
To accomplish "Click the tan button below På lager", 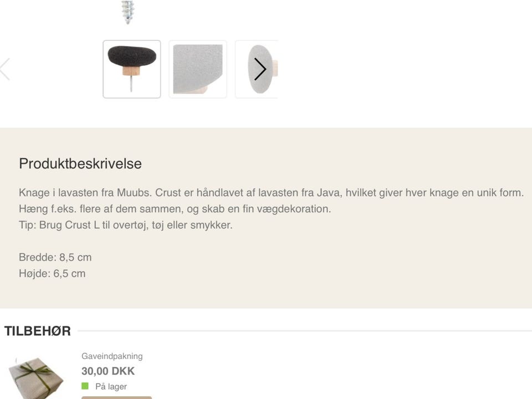I will (116, 397).
